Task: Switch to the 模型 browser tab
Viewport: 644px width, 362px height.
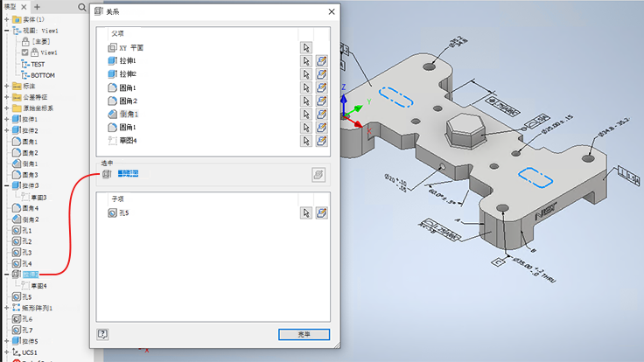Action: point(10,7)
